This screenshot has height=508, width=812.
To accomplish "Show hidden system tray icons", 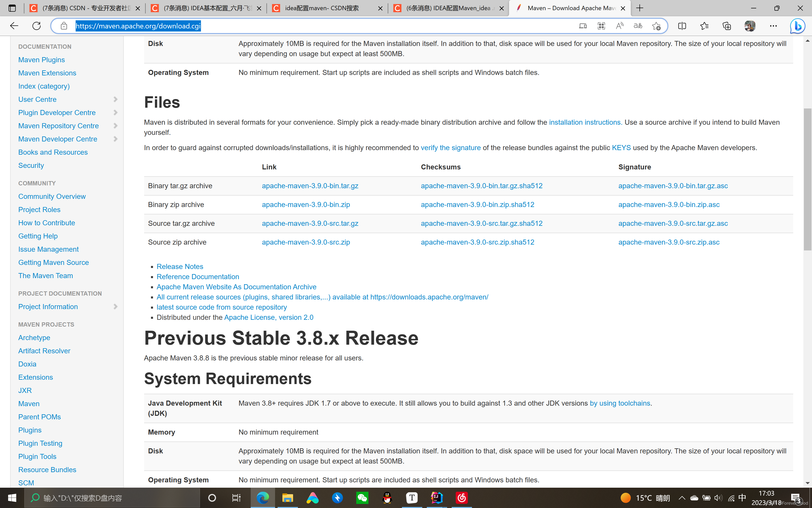I will point(682,498).
